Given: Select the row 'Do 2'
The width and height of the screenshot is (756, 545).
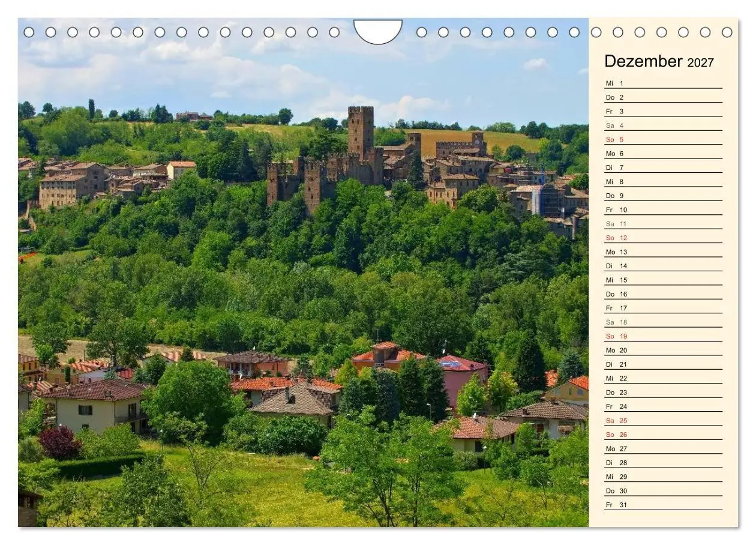Looking at the screenshot, I should point(663,97).
